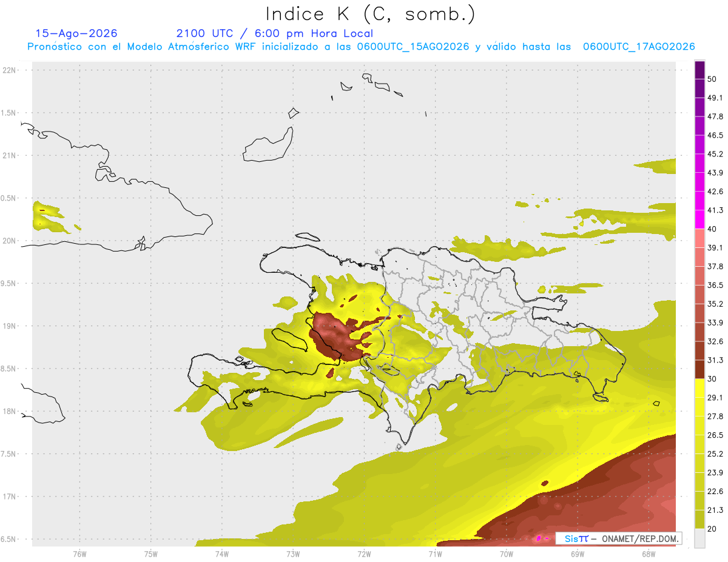Click the '50' value on color scale
This screenshot has width=728, height=562.
[x=712, y=79]
